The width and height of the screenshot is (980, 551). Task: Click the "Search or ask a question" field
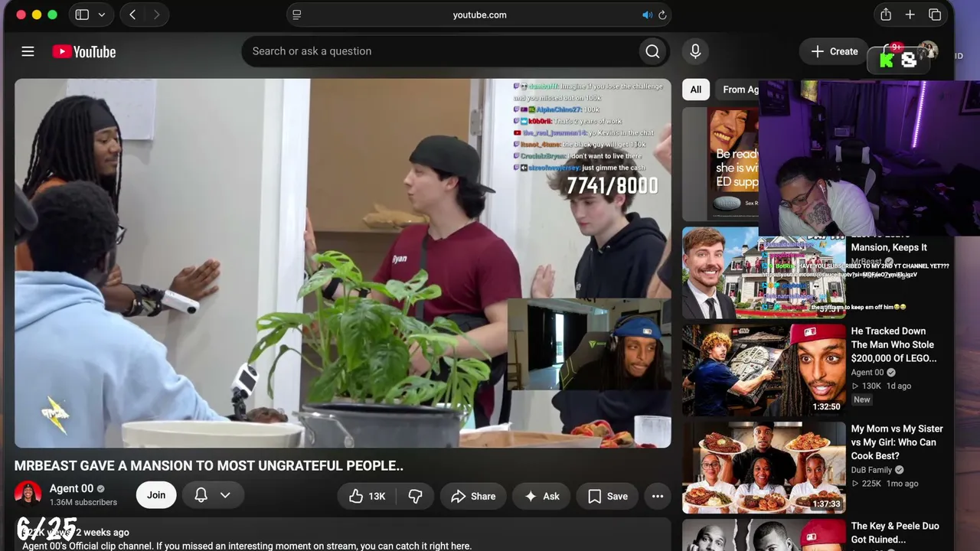pos(440,51)
